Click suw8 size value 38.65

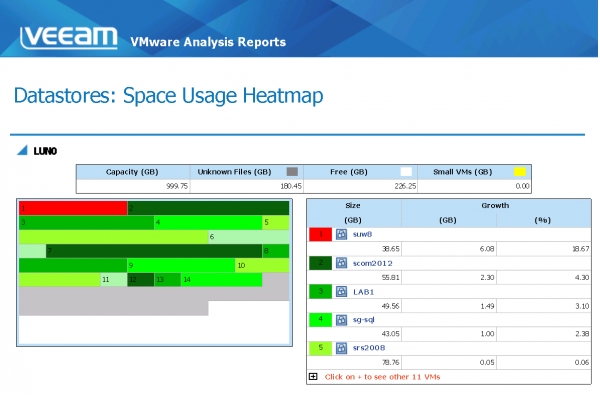click(391, 249)
